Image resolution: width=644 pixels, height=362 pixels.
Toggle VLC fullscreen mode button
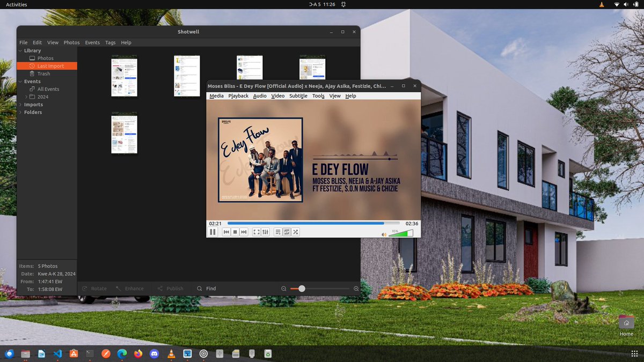[x=257, y=232]
